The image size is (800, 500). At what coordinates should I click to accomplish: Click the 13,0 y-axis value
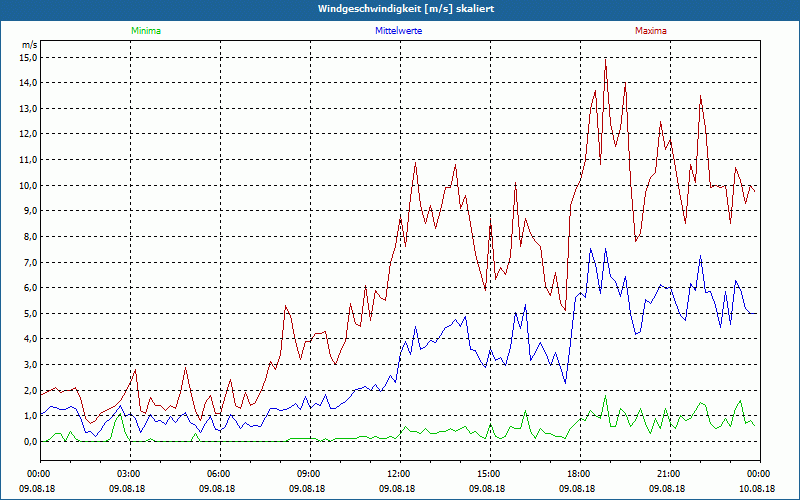[28, 108]
